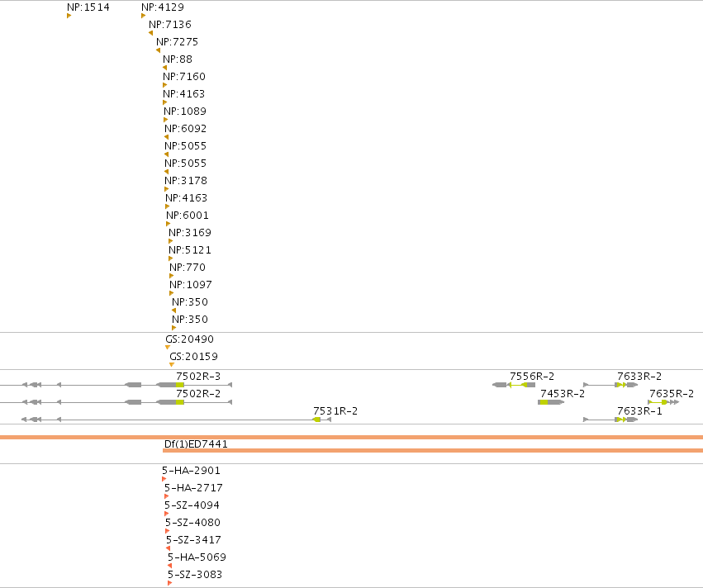Click the 5-HA-2717 insertion label
This screenshot has height=588, width=703.
pos(193,488)
